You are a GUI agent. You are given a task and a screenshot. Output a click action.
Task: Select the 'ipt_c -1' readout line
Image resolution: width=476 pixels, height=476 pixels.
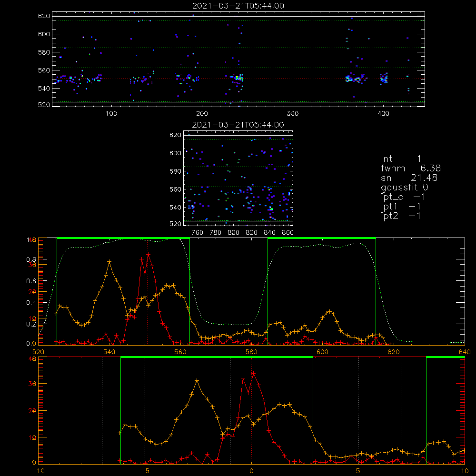coord(403,197)
